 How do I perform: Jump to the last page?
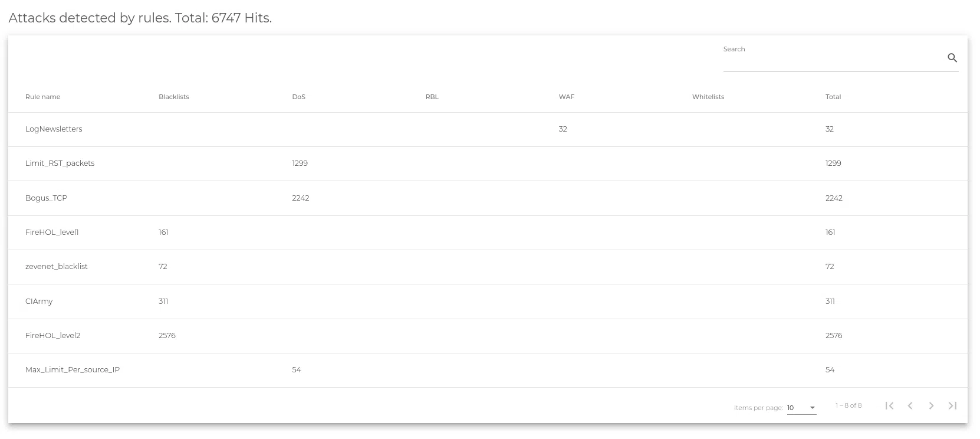pos(952,406)
